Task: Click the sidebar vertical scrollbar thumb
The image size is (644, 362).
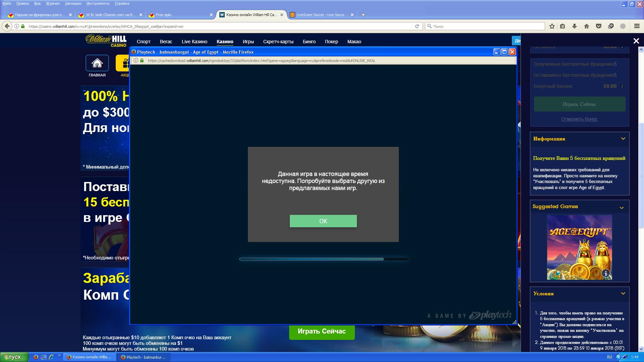Action: [x=641, y=176]
